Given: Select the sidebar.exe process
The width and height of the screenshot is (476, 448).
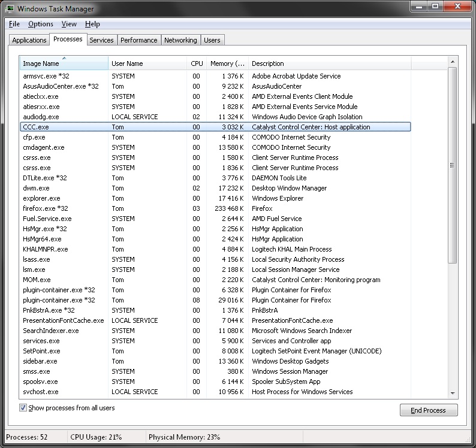Looking at the screenshot, I should coord(215,361).
